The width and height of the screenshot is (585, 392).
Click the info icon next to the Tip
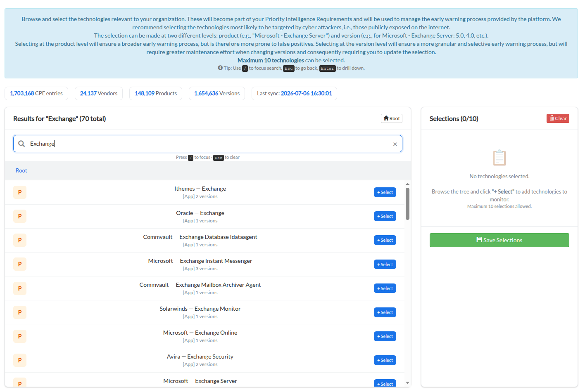coord(220,68)
